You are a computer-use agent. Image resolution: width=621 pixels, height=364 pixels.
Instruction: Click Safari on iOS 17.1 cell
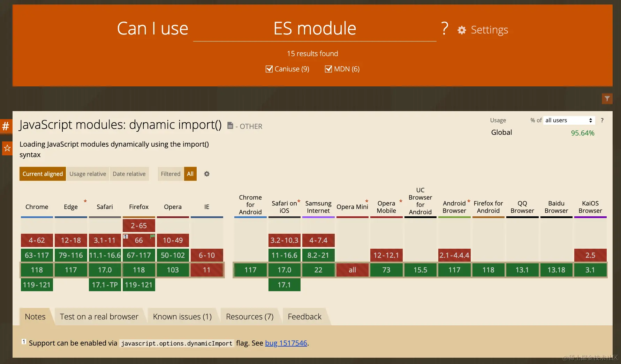(x=285, y=285)
